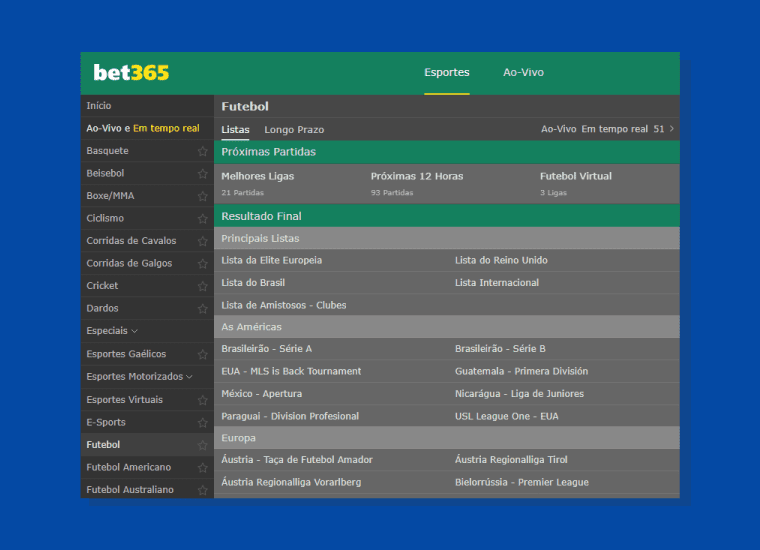Open USL League One - EUA
Screen dimensions: 760x550
(507, 416)
